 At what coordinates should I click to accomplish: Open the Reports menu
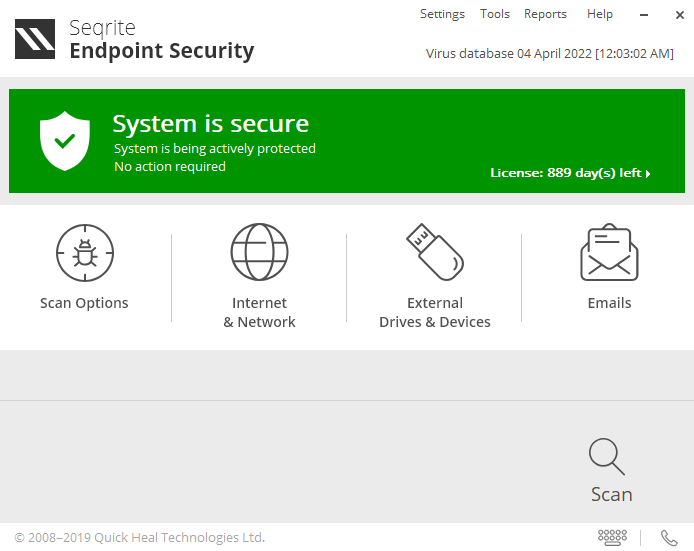point(545,14)
